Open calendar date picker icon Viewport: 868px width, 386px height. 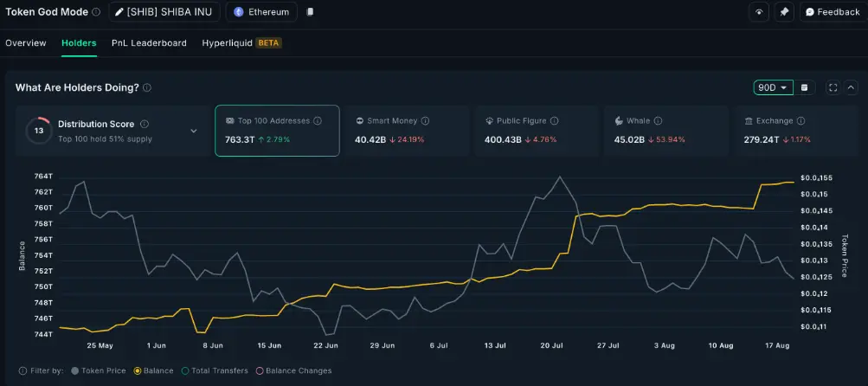[x=804, y=87]
